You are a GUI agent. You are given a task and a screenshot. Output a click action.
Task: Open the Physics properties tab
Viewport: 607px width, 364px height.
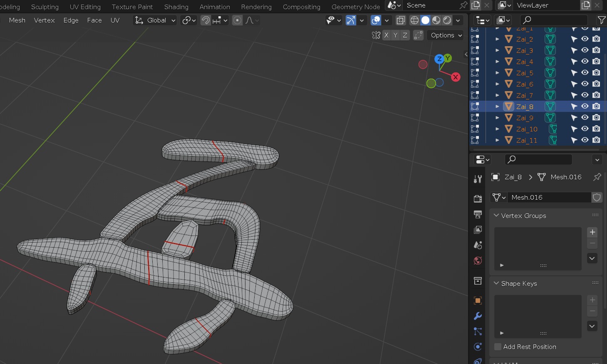pyautogui.click(x=478, y=347)
